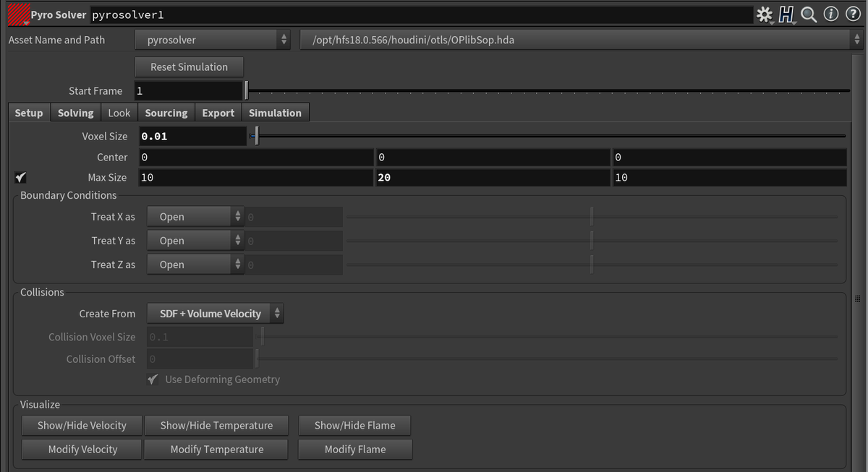Click the Modify Velocity button
This screenshot has height=472, width=868.
click(82, 450)
